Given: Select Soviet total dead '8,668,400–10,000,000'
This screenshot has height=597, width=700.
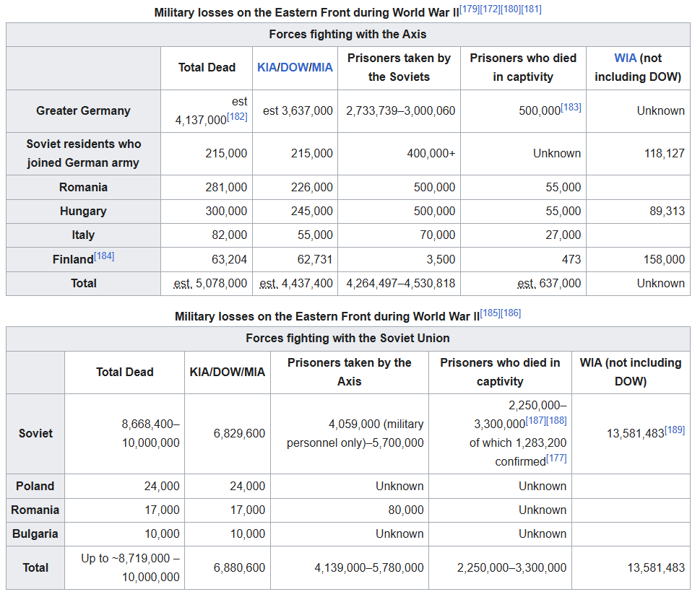Looking at the screenshot, I should (x=150, y=434).
